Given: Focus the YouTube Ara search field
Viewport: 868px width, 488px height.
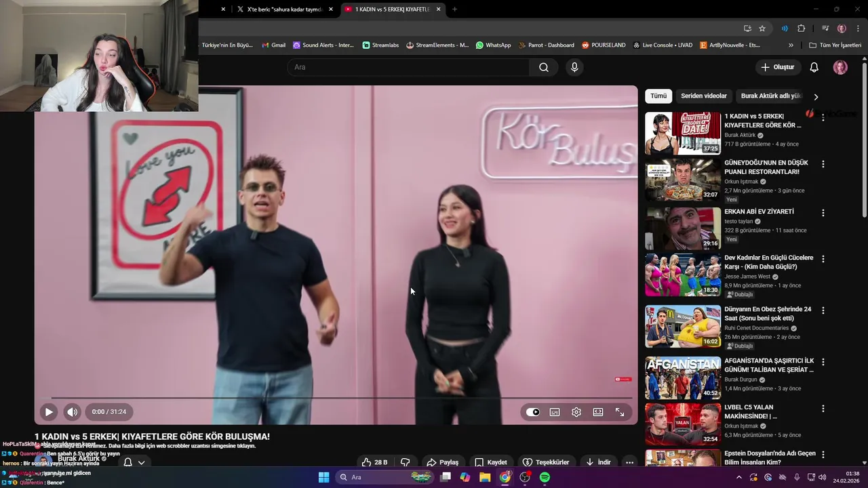Looking at the screenshot, I should [408, 67].
